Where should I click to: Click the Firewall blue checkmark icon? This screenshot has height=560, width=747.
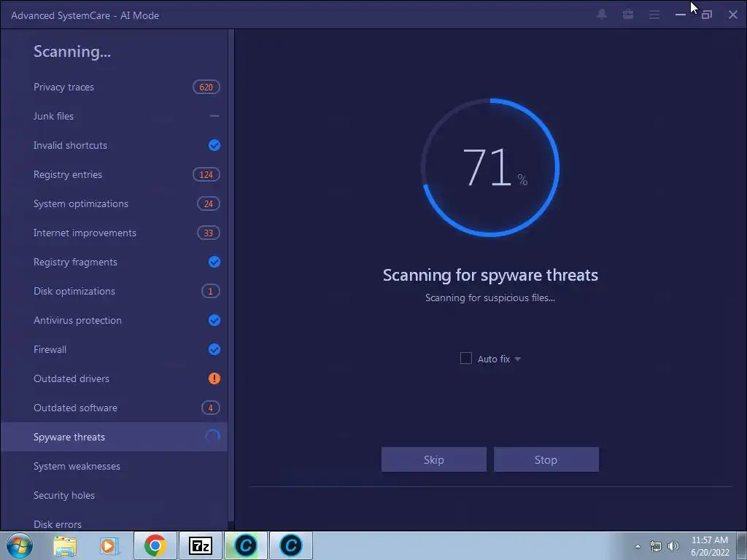[214, 349]
